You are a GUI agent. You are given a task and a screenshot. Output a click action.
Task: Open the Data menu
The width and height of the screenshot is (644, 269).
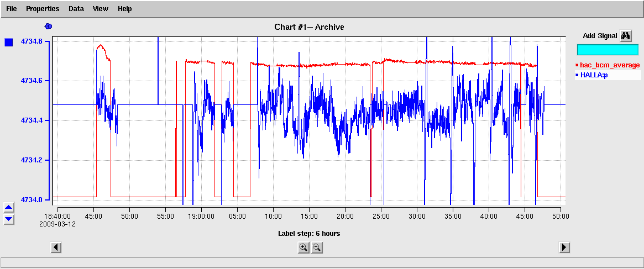pos(76,9)
